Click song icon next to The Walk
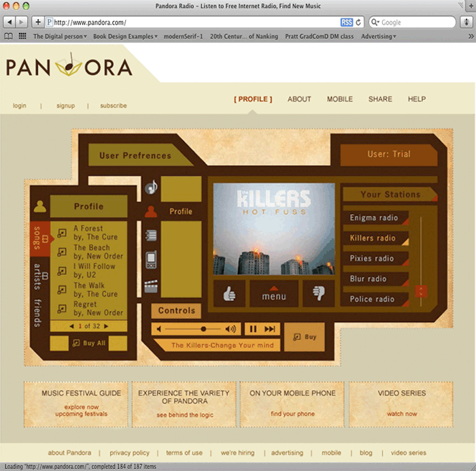476x471 pixels. coord(62,289)
